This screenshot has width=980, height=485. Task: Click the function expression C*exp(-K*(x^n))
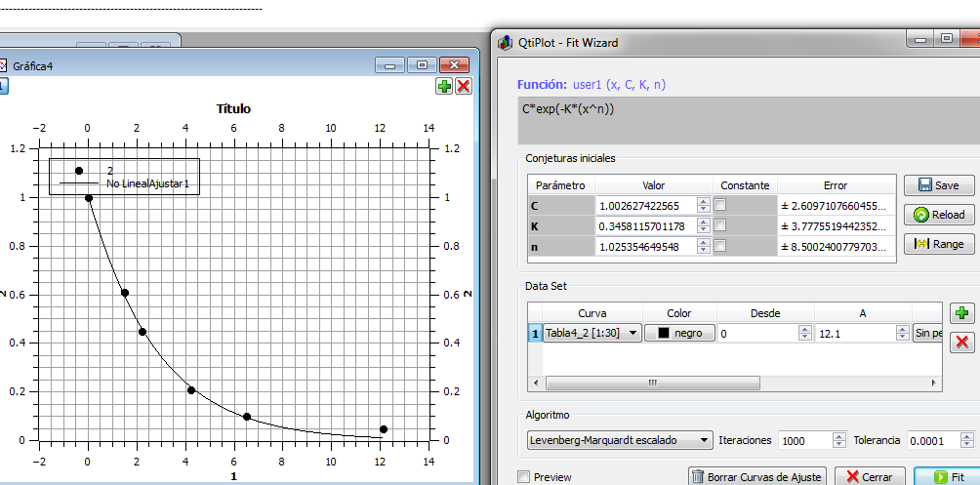point(569,108)
